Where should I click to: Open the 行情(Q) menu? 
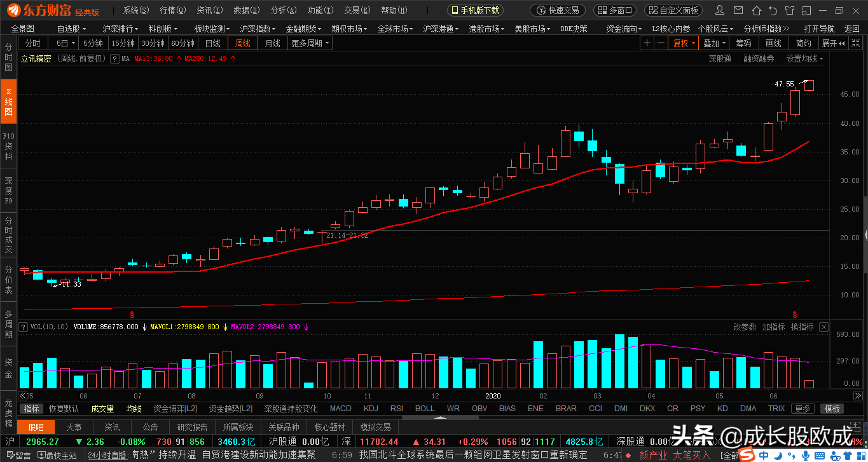pyautogui.click(x=173, y=10)
